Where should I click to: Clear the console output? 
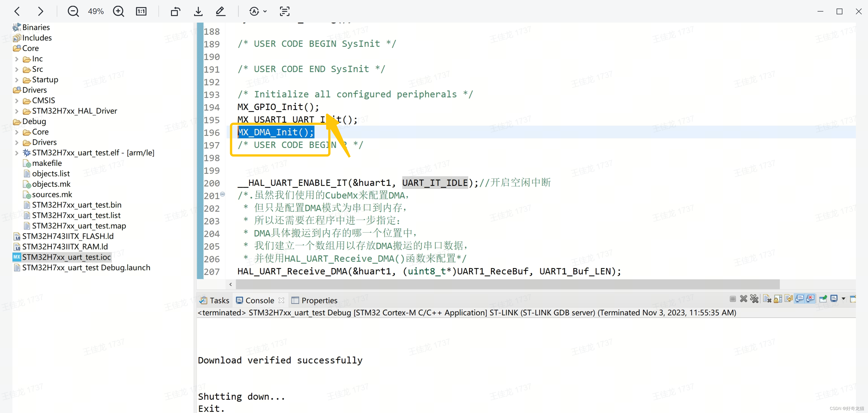767,299
